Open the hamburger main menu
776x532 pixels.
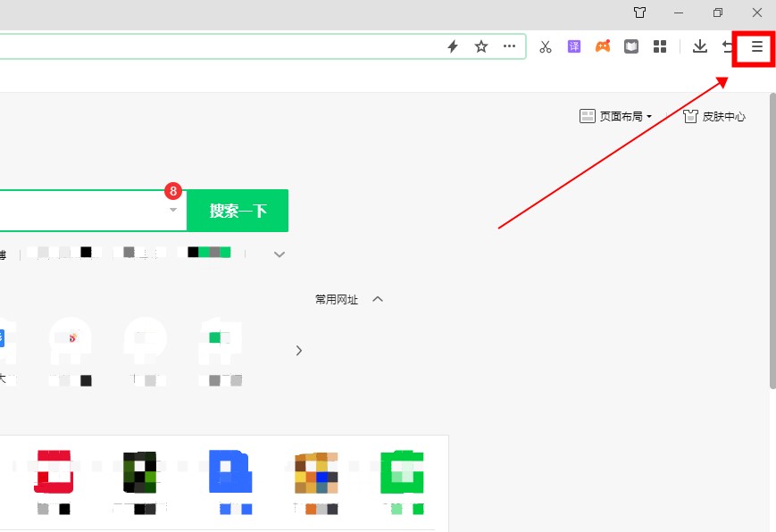756,46
